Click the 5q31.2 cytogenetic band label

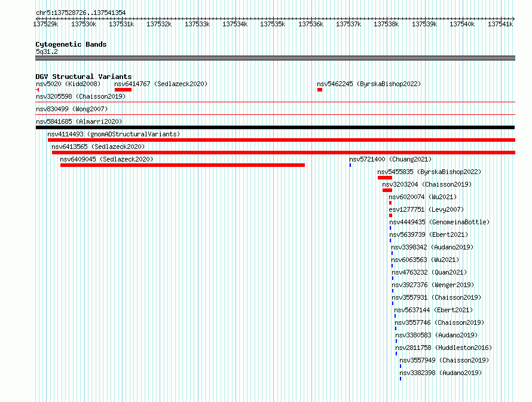[47, 51]
